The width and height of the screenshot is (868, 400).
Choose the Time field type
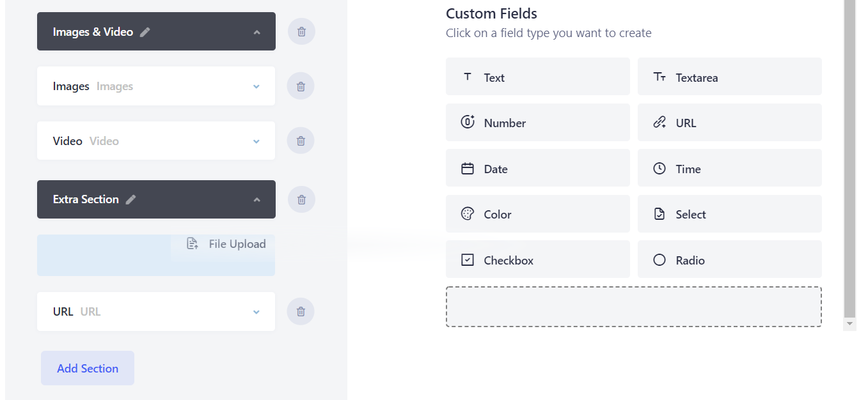(729, 167)
